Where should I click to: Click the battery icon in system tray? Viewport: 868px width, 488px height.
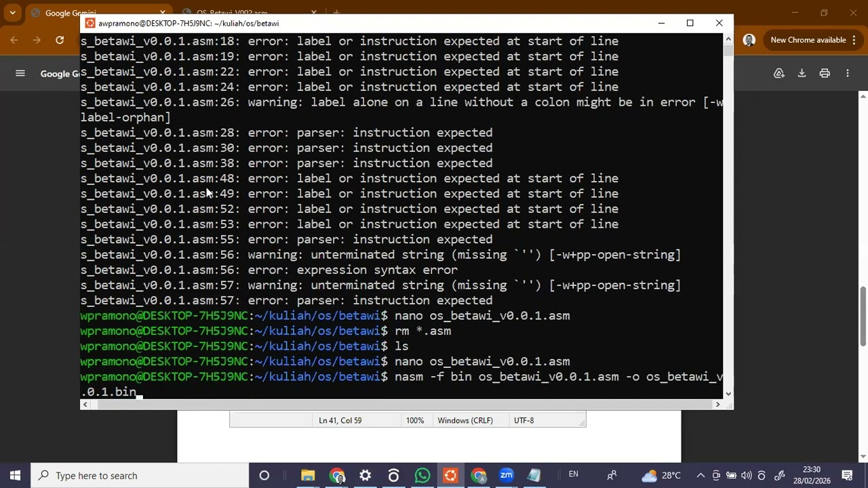coord(731,475)
